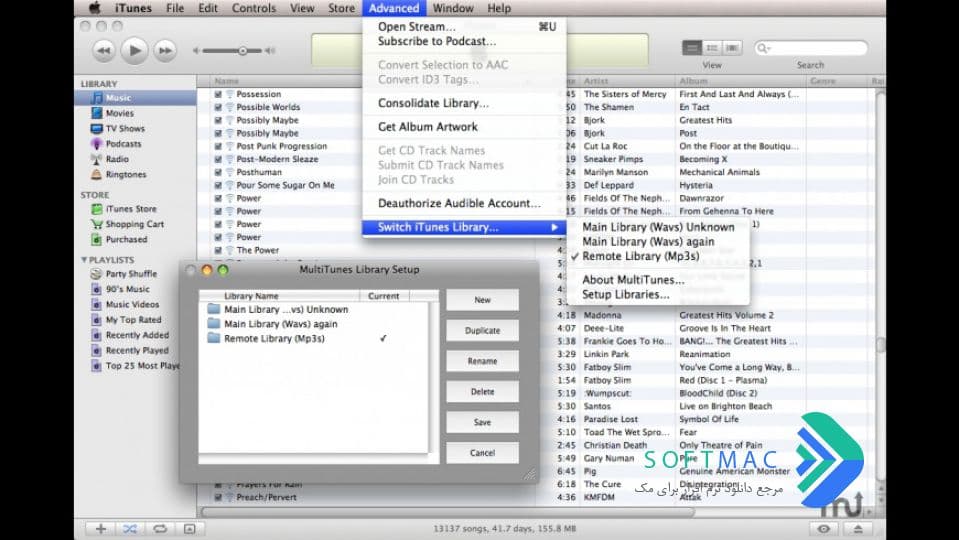Show artwork viewer button at bottom
Image resolution: width=959 pixels, height=540 pixels.
pos(190,528)
